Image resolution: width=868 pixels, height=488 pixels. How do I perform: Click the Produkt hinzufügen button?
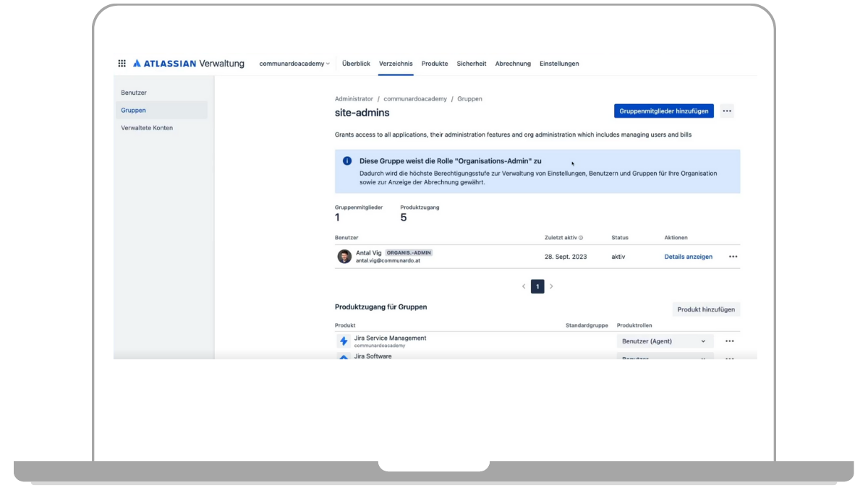click(705, 309)
